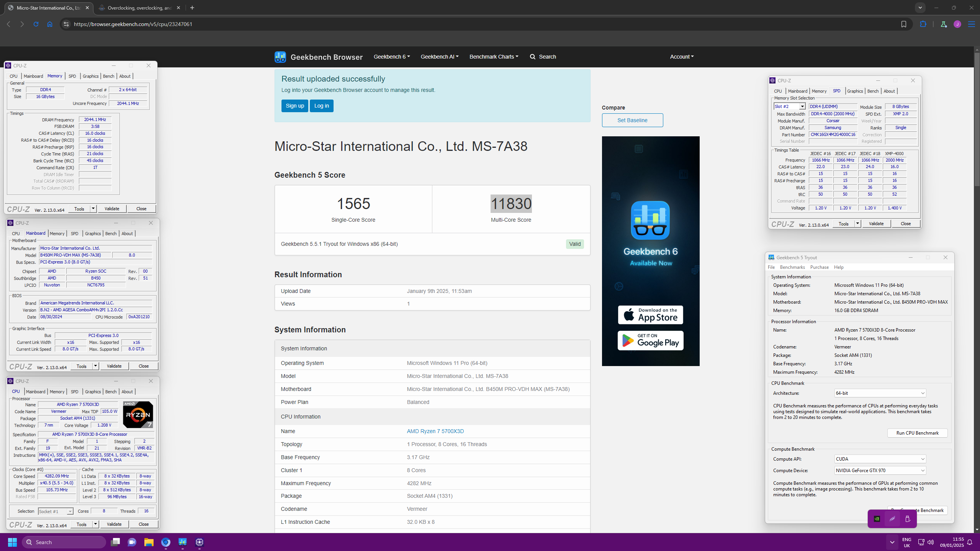The height and width of the screenshot is (551, 980).
Task: Bookmark this page via bookmark icon
Action: [904, 24]
